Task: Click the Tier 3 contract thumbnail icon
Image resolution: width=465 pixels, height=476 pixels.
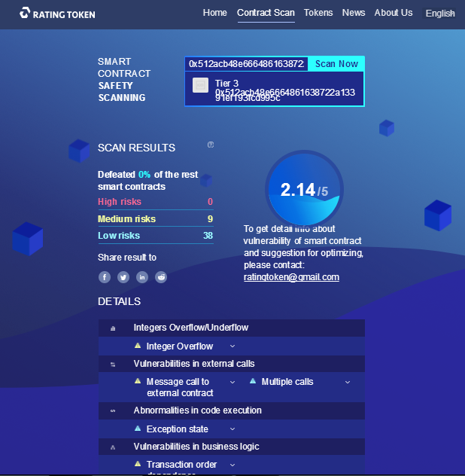Action: (200, 85)
